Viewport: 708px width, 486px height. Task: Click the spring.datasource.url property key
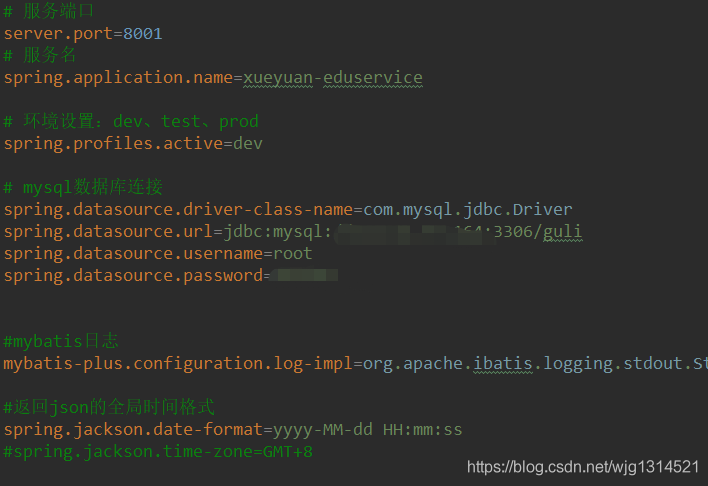point(108,232)
